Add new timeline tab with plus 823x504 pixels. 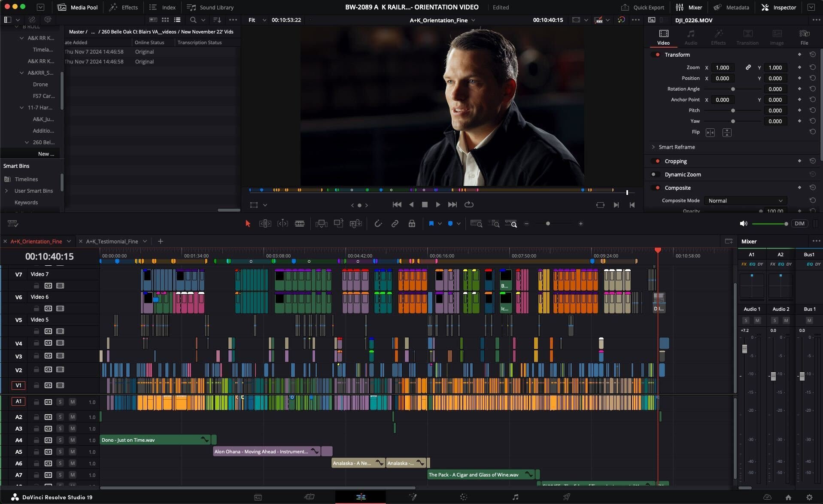tap(160, 241)
